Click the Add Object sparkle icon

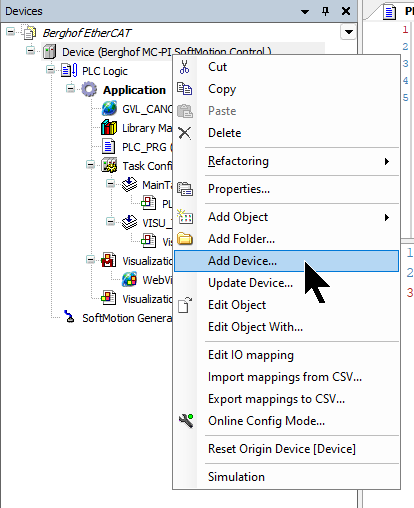185,217
